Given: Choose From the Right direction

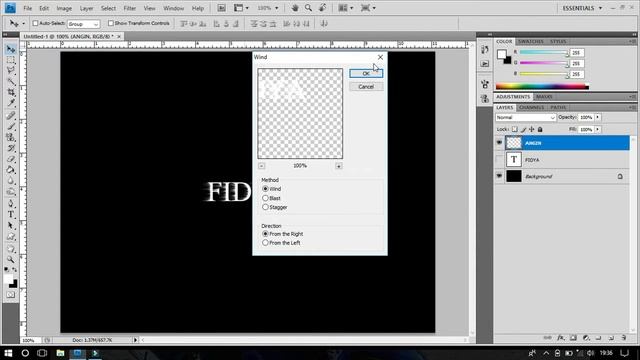Looking at the screenshot, I should [x=265, y=234].
